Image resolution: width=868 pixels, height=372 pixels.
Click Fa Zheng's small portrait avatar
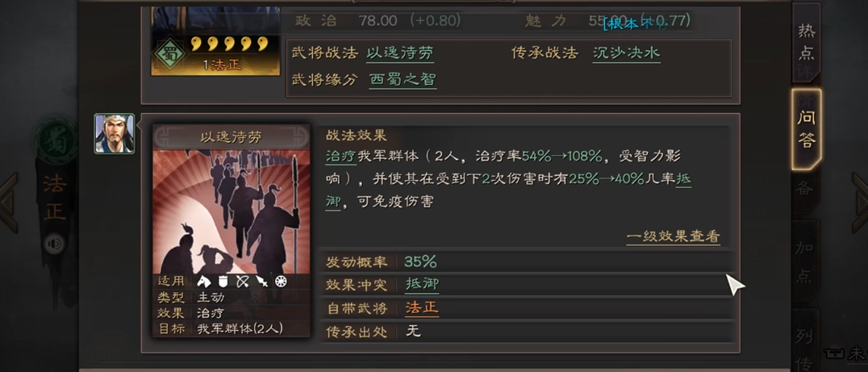coord(115,134)
